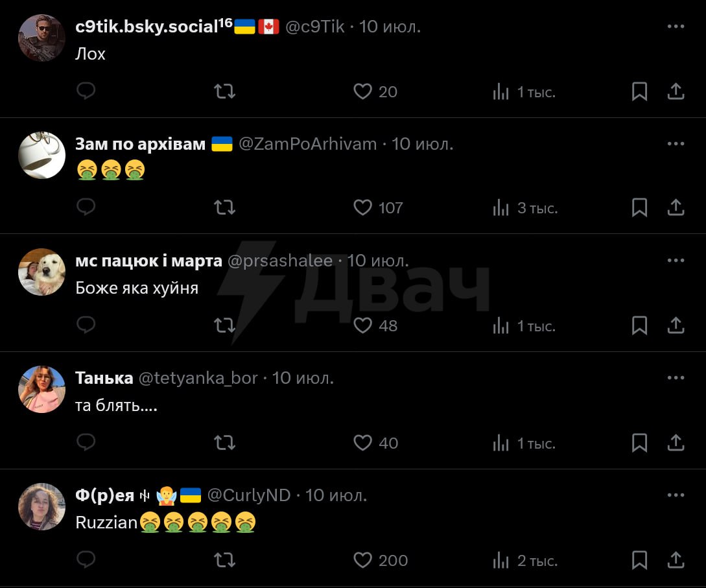Bookmark the Танька tweet

[x=639, y=443]
